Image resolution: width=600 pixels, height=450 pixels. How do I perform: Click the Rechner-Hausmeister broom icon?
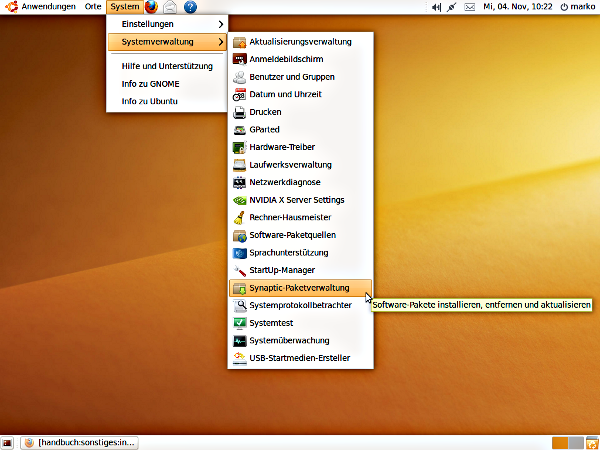(x=240, y=218)
